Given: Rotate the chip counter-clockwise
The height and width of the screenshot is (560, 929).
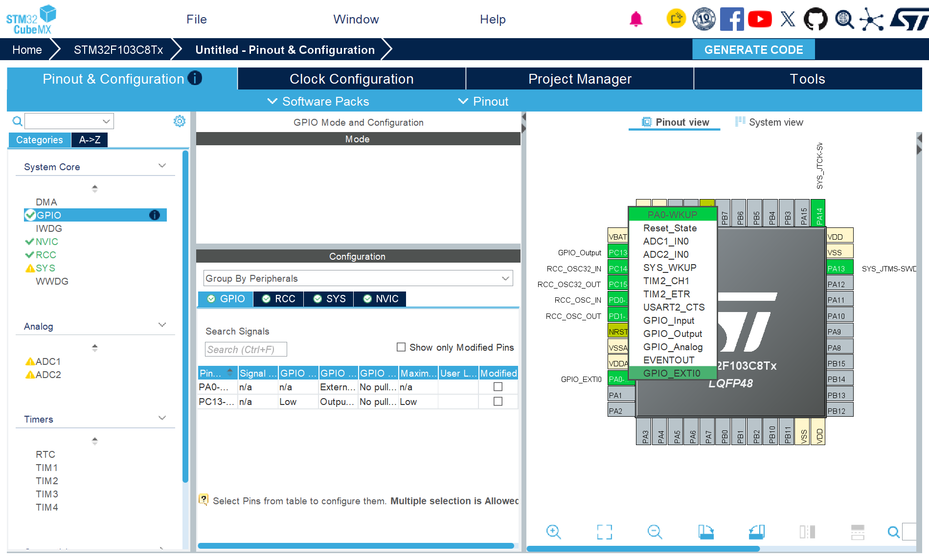Looking at the screenshot, I should click(x=756, y=532).
